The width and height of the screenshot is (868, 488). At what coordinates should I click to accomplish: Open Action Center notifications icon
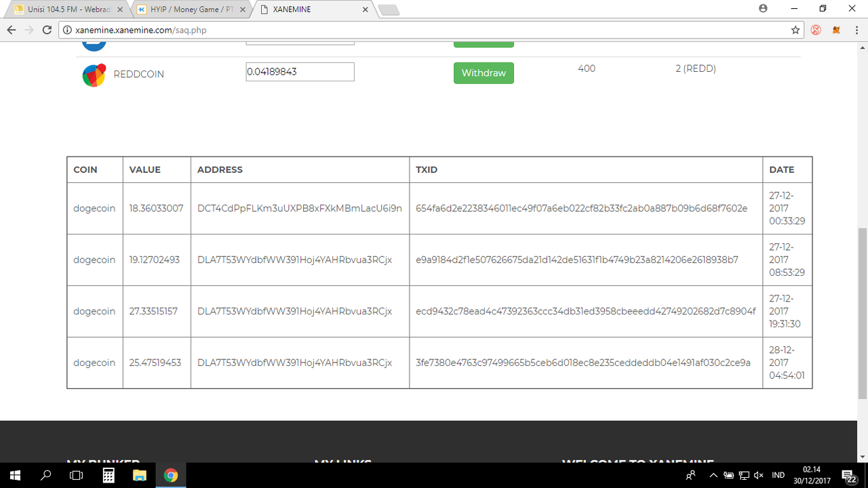(x=849, y=475)
